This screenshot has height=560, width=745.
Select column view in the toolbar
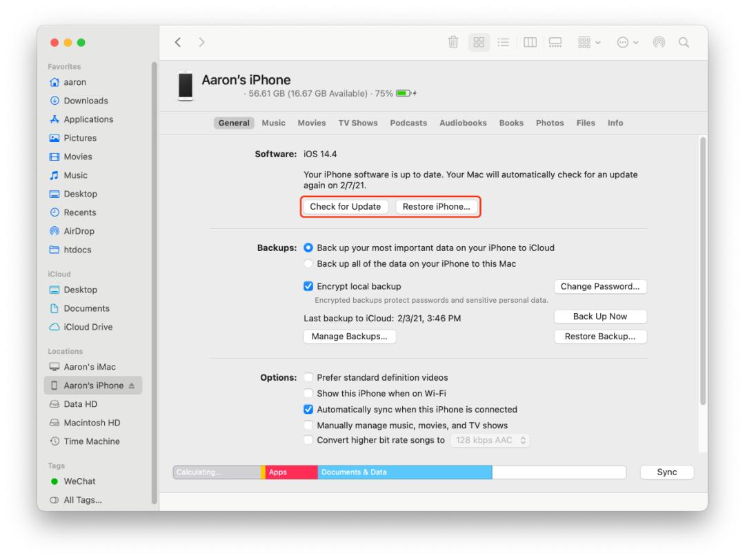[530, 42]
